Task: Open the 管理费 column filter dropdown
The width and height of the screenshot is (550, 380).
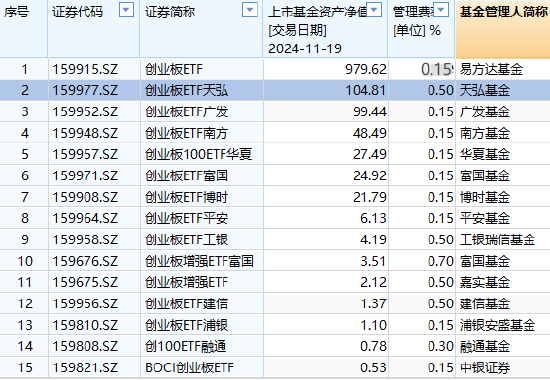Action: click(x=441, y=9)
